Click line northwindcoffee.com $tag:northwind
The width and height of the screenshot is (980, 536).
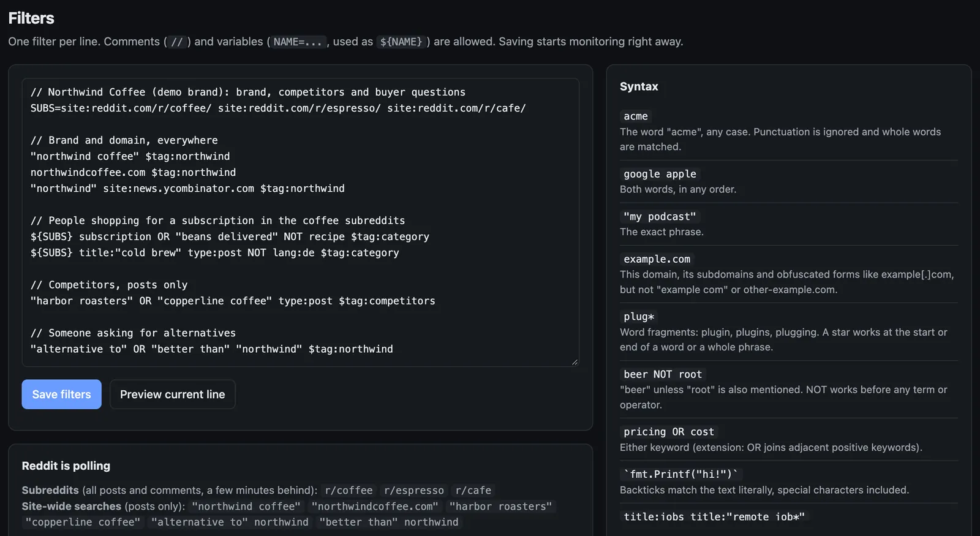[133, 172]
